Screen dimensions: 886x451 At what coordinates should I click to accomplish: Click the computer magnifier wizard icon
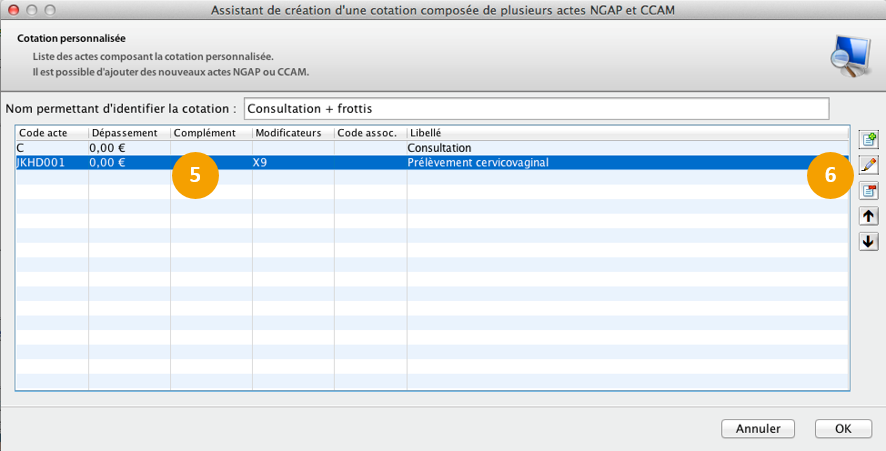tap(851, 57)
